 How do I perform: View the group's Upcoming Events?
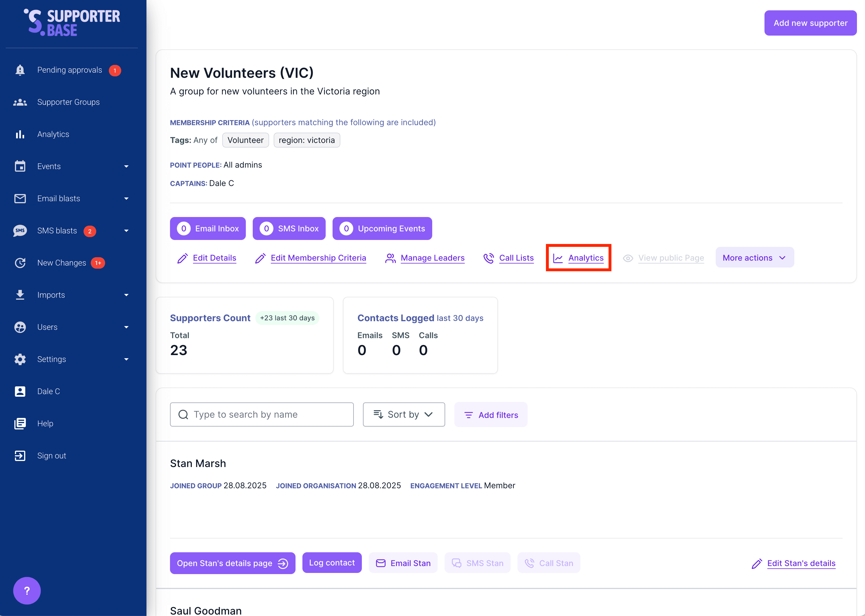click(382, 228)
